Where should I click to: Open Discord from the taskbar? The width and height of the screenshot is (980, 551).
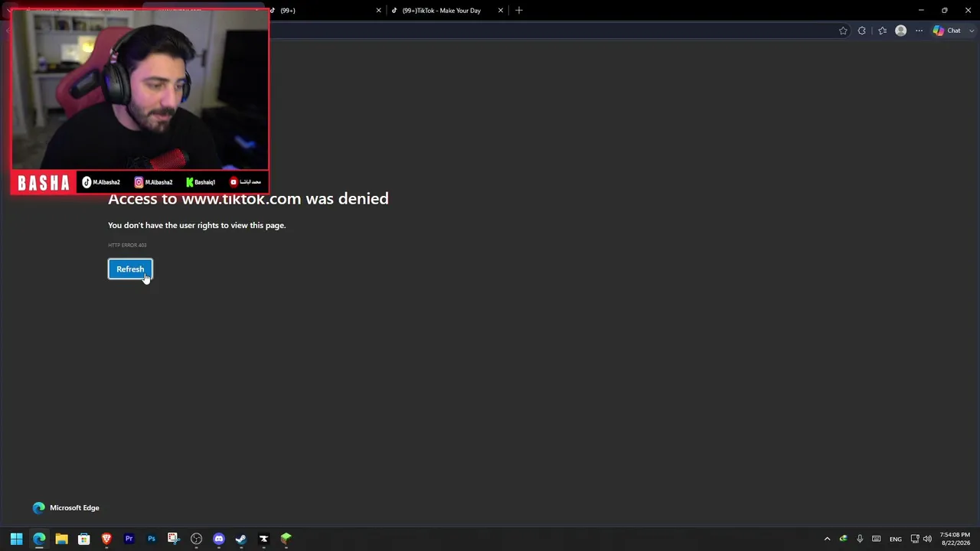tap(219, 539)
